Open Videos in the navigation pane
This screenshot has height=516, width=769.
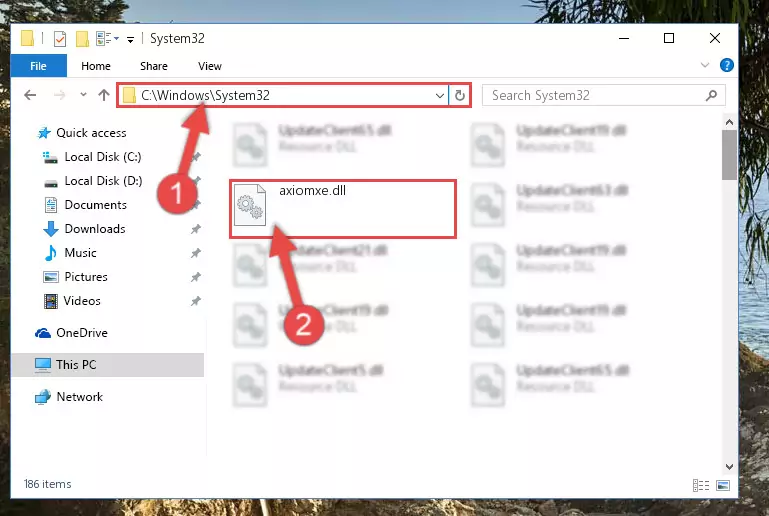[82, 301]
